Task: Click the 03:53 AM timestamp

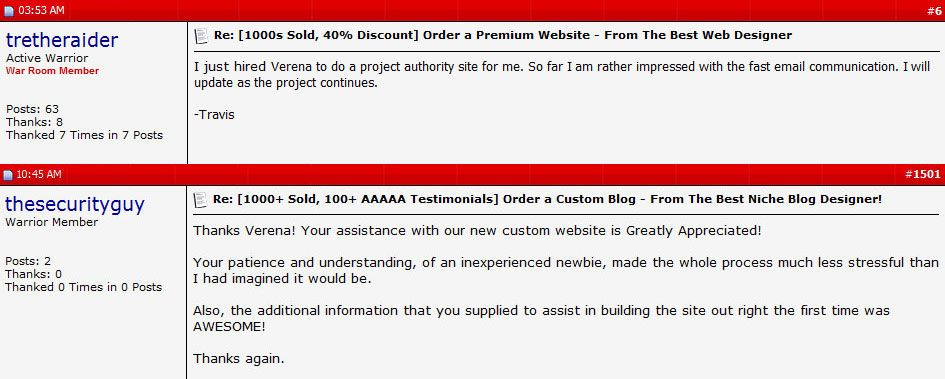Action: (x=42, y=11)
